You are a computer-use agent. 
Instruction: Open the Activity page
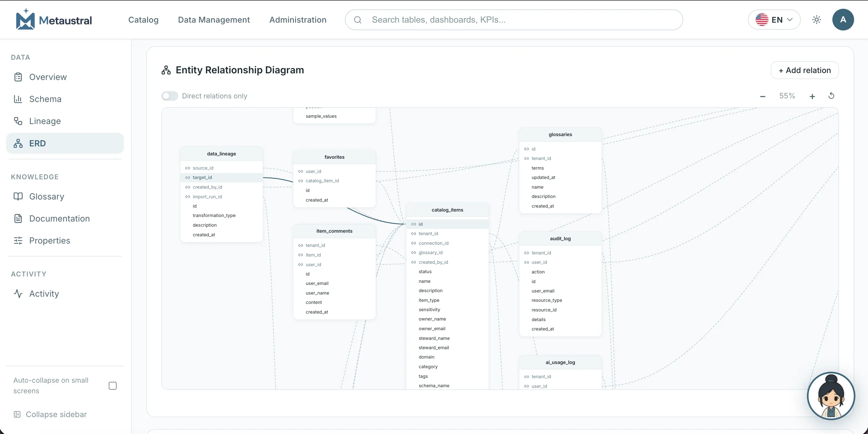(x=65, y=294)
